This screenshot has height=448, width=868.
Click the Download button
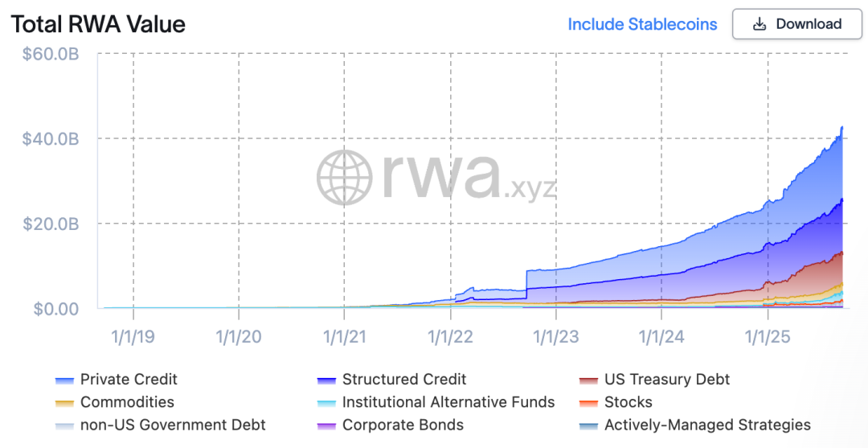point(795,24)
